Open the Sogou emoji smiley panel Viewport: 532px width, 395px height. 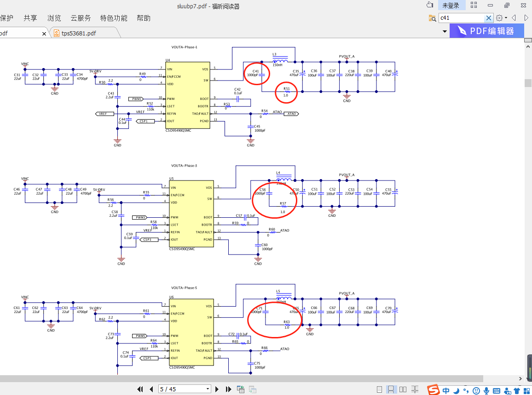[x=476, y=391]
